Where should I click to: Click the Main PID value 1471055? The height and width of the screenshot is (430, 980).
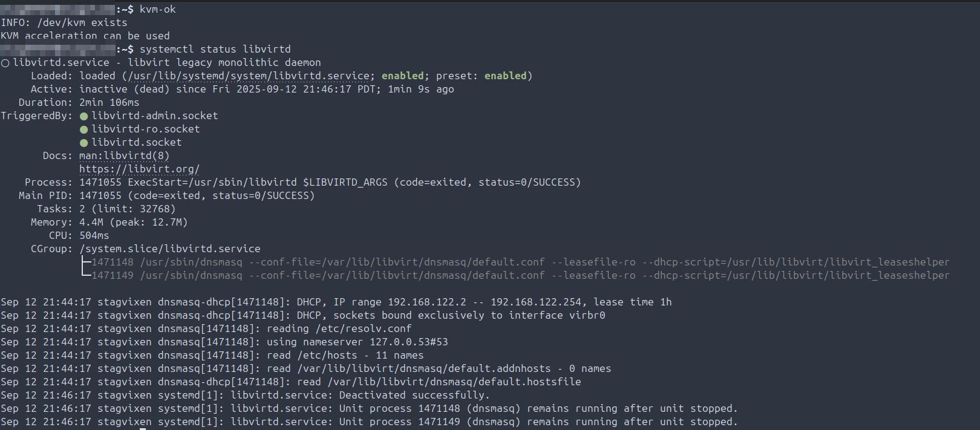100,196
